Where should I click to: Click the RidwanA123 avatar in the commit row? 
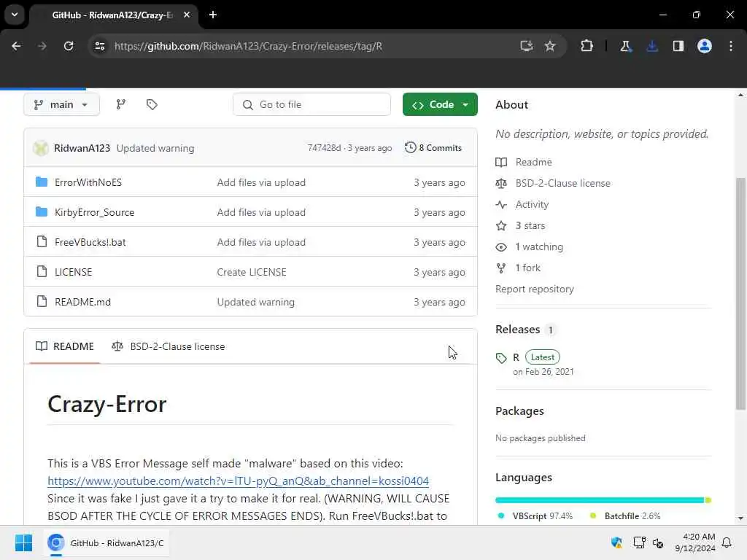coord(41,148)
